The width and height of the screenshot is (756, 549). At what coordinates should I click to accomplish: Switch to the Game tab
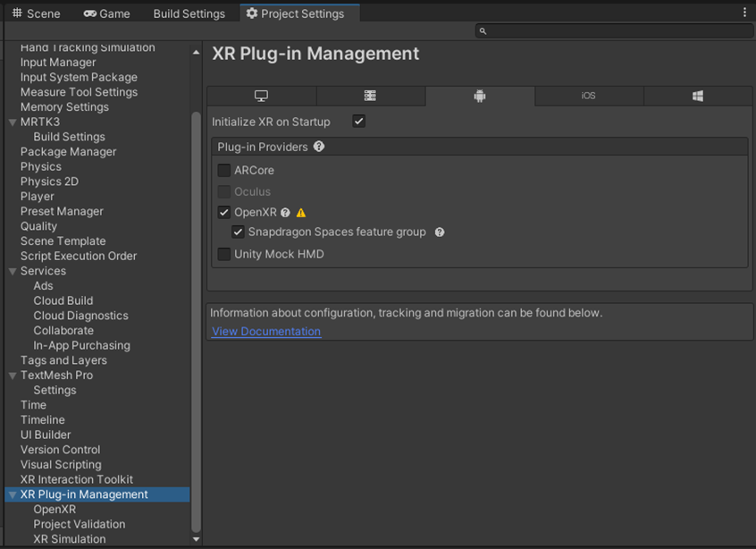click(x=106, y=13)
